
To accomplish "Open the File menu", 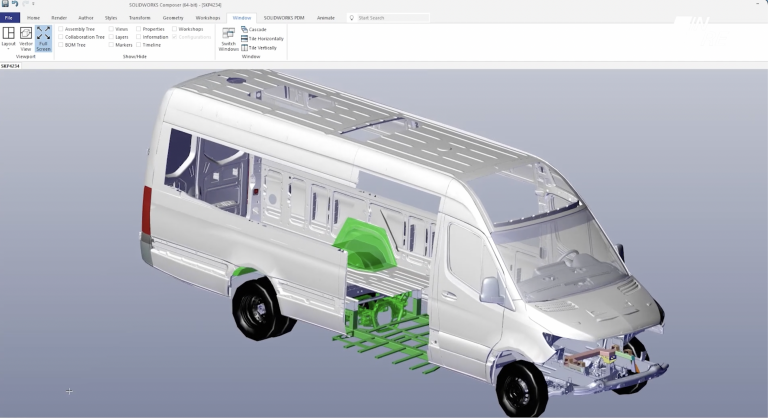I will tap(9, 18).
